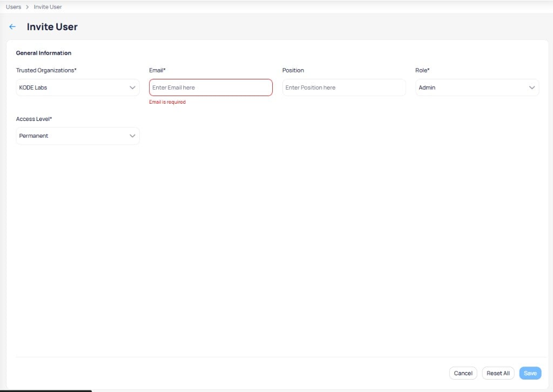This screenshot has width=553, height=392.
Task: Open the Users breadcrumb link
Action: [14, 6]
